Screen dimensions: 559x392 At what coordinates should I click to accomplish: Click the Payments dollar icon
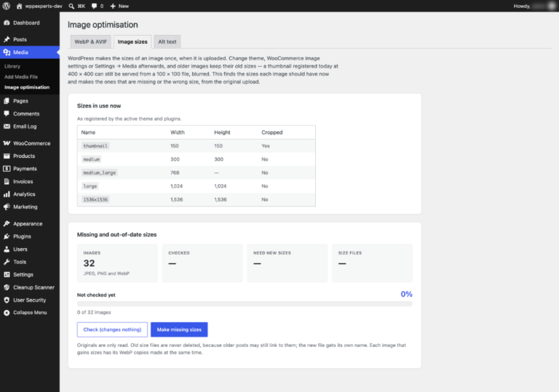click(x=7, y=169)
